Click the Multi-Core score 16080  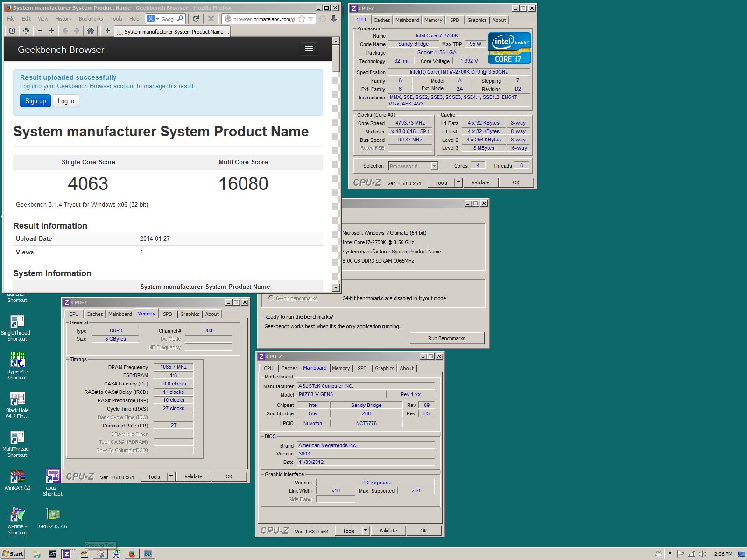(x=243, y=183)
